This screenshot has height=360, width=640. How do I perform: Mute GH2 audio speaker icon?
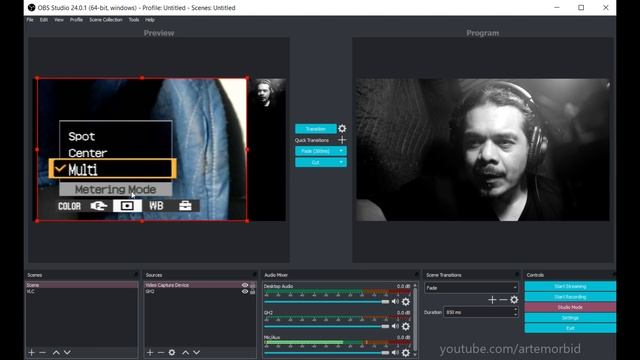click(x=395, y=327)
